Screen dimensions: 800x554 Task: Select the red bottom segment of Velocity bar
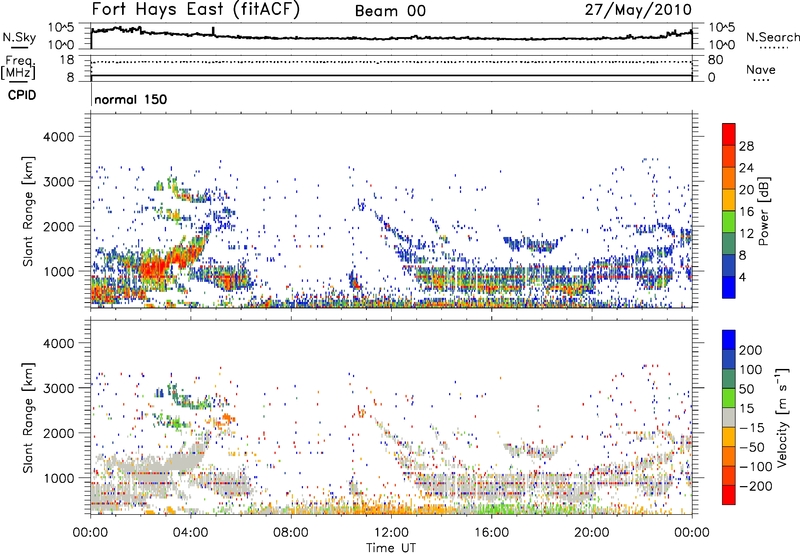[x=729, y=495]
